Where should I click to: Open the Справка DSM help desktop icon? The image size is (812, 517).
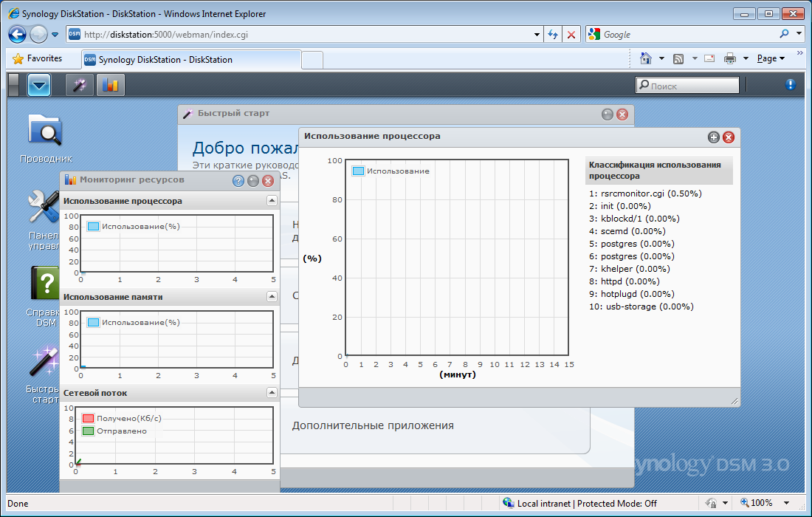point(44,296)
